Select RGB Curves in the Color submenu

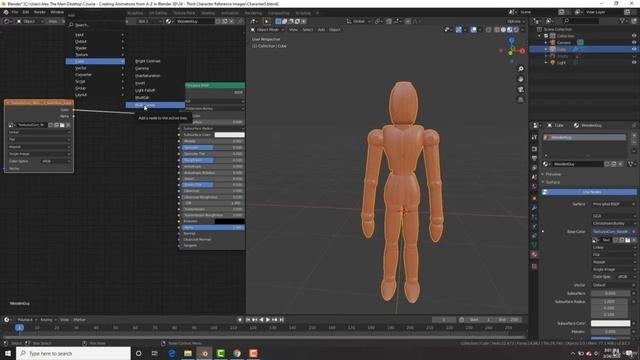[x=155, y=105]
